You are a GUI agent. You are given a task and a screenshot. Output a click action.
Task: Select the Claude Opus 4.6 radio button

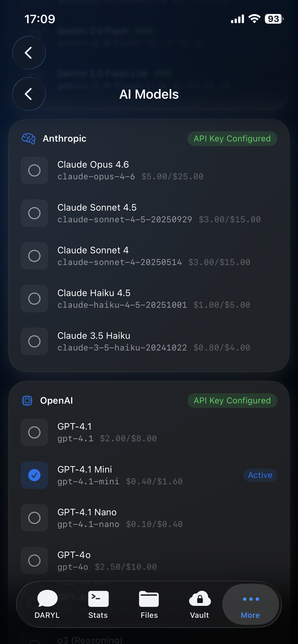click(34, 170)
